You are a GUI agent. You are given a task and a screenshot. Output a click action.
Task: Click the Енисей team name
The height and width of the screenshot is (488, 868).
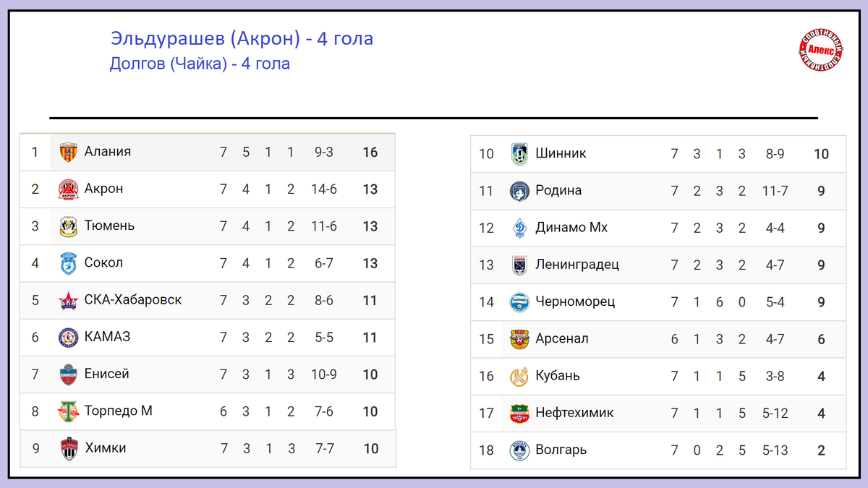tap(107, 374)
